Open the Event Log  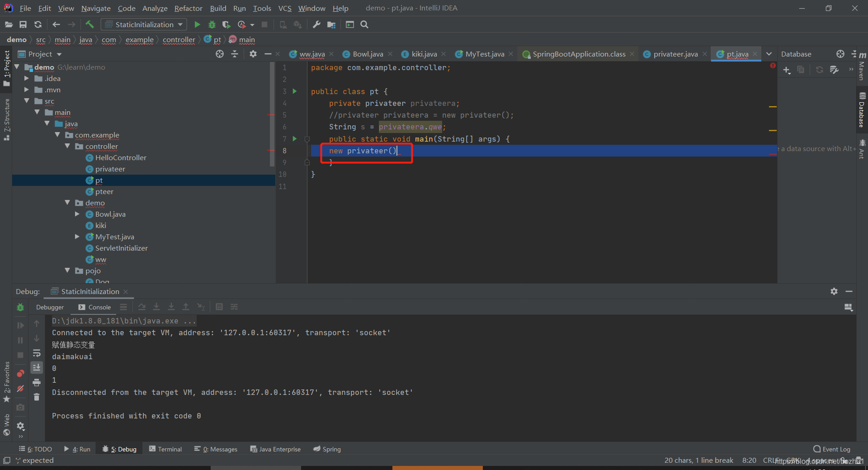(x=832, y=449)
